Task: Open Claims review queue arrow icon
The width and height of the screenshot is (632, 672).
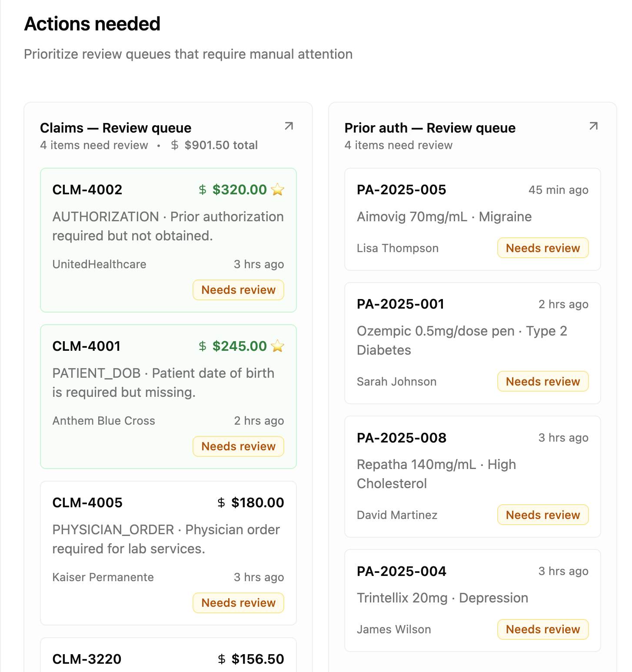Action: click(289, 126)
